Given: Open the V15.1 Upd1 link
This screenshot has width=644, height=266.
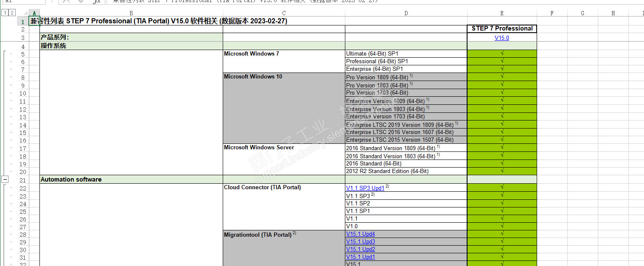Looking at the screenshot, I should 361,257.
